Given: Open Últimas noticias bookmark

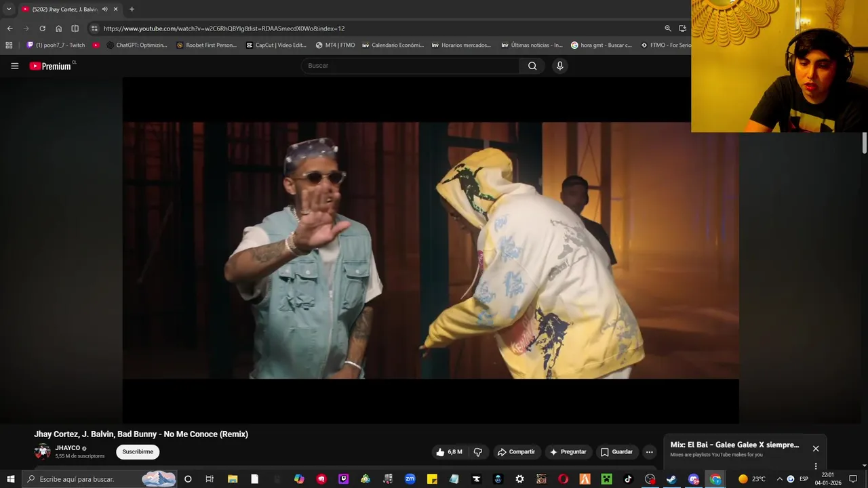Looking at the screenshot, I should tap(532, 45).
